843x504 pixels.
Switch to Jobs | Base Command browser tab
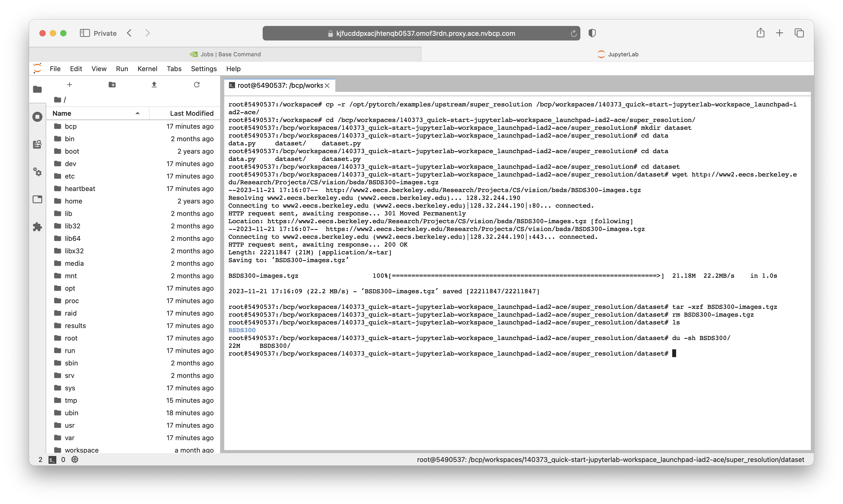[x=225, y=54]
